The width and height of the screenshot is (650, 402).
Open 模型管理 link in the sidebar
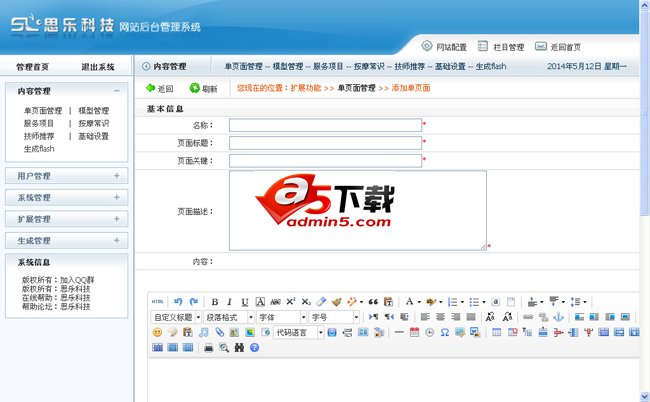(x=94, y=111)
